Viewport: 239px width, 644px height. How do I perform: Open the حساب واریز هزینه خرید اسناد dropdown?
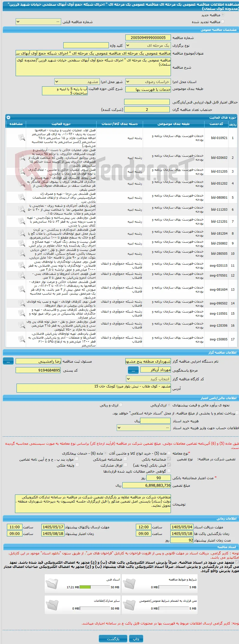144,428
